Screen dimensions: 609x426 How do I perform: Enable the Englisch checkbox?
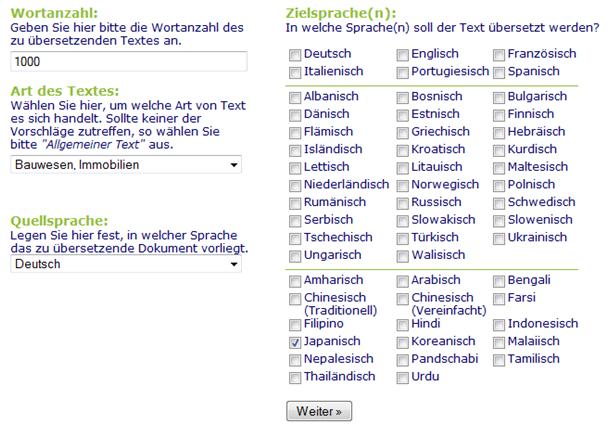point(402,55)
